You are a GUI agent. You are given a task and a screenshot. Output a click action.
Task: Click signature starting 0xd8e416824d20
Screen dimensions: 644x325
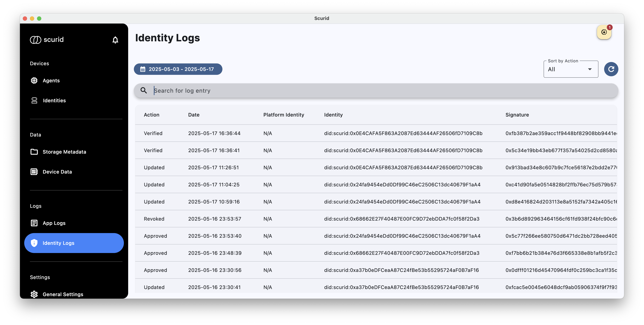pyautogui.click(x=561, y=202)
